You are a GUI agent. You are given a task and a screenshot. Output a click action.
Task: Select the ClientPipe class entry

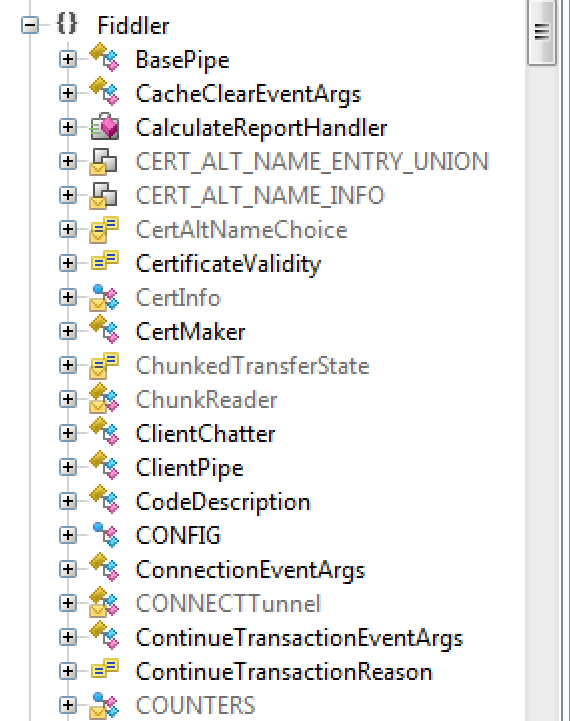[189, 469]
